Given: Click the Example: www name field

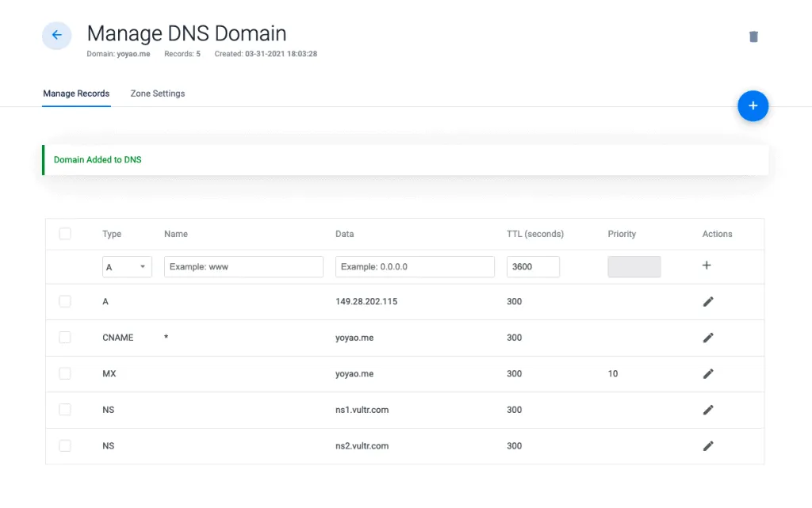Looking at the screenshot, I should pos(243,266).
